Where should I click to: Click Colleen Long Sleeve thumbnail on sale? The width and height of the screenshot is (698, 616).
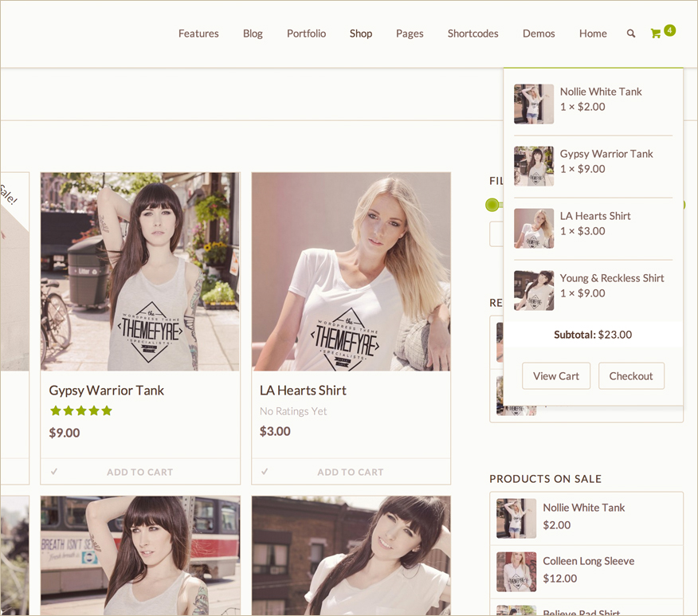click(x=516, y=572)
